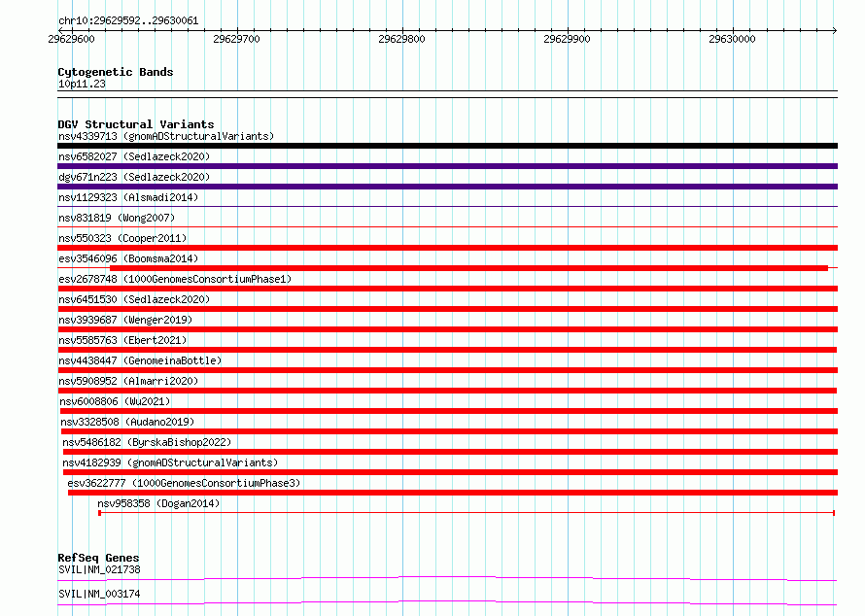Click nsv6008806 (Wu2021) label
This screenshot has width=865, height=616.
pos(115,401)
